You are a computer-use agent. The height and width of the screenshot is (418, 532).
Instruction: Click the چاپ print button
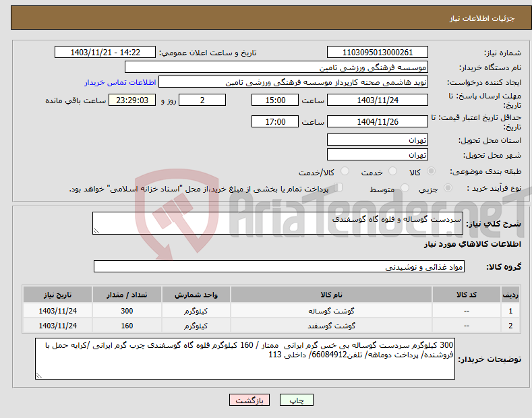coord(297,400)
